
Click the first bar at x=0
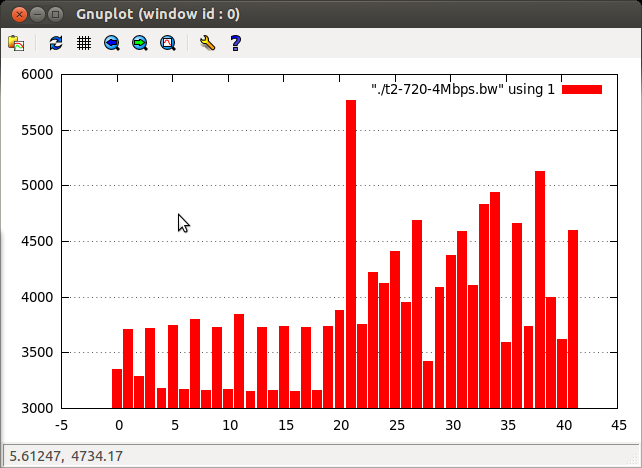tap(117, 388)
